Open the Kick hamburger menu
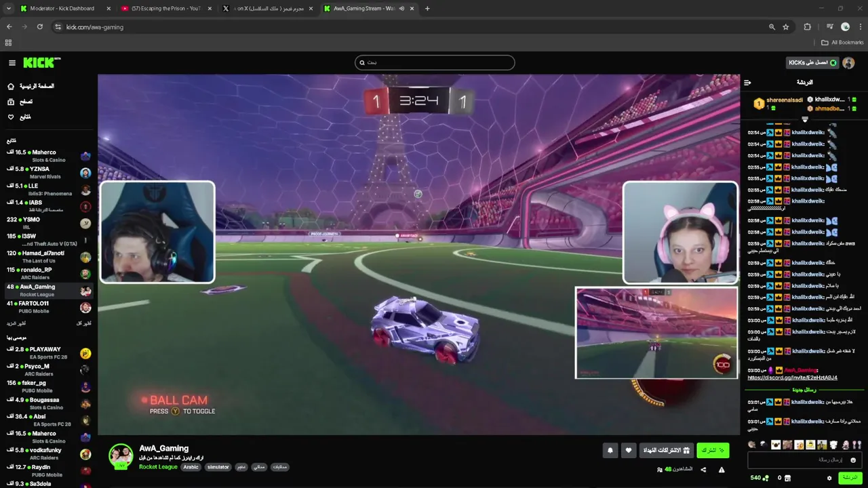Image resolution: width=868 pixels, height=488 pixels. click(12, 62)
